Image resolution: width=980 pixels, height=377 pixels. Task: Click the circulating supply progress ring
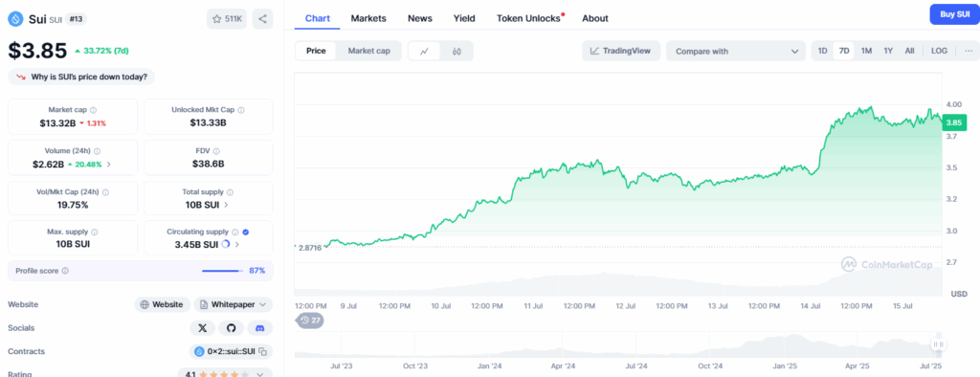tap(226, 244)
